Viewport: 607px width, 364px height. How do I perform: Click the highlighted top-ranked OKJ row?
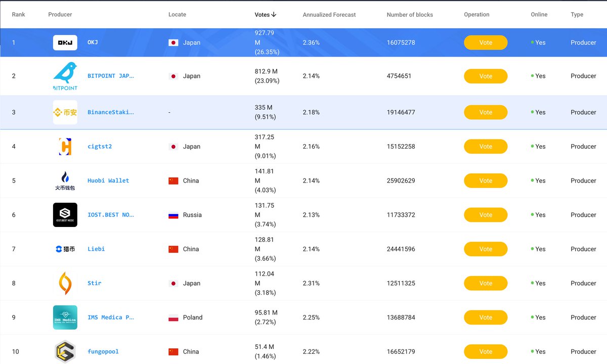pyautogui.click(x=303, y=42)
